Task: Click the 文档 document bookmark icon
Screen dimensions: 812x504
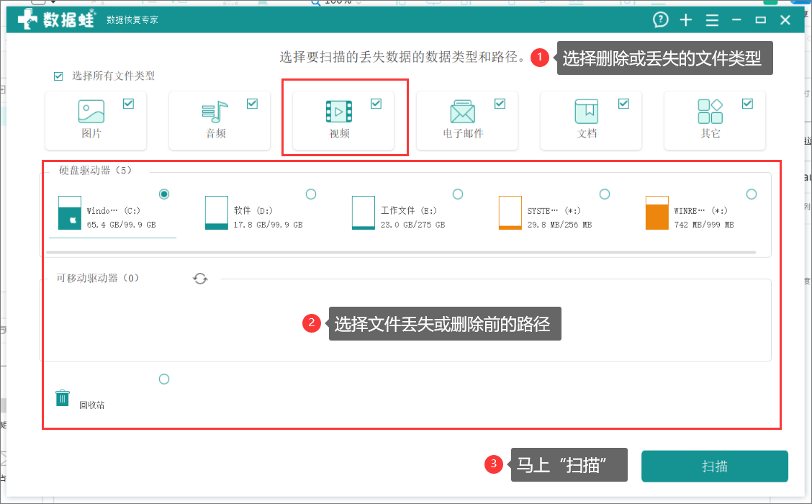Action: point(586,112)
